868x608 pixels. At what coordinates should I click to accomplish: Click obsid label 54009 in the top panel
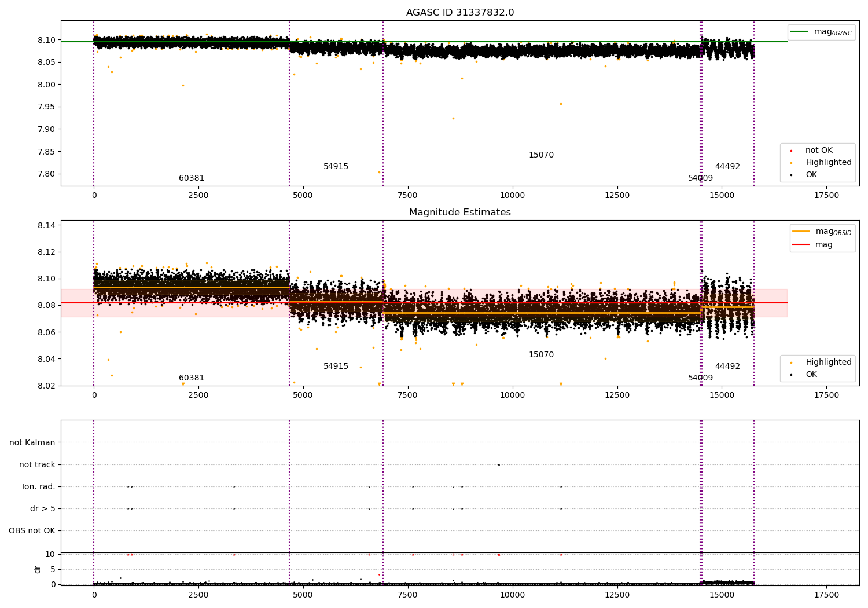[701, 178]
